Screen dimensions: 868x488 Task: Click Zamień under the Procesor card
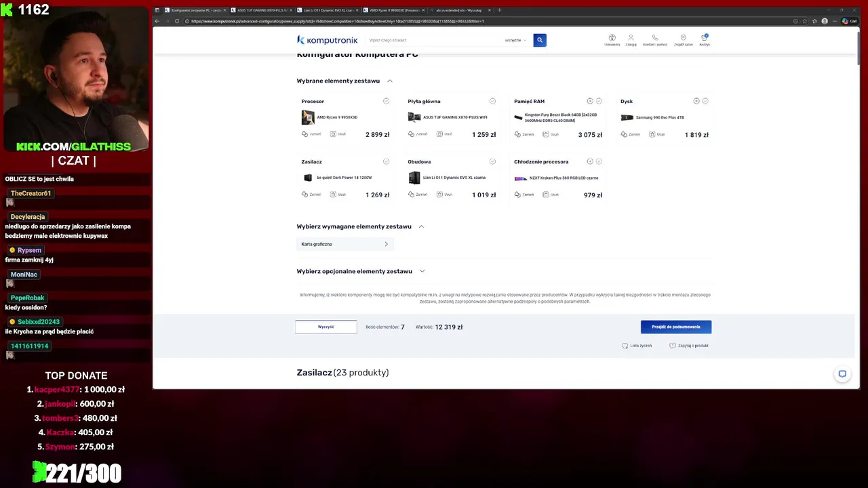click(312, 134)
